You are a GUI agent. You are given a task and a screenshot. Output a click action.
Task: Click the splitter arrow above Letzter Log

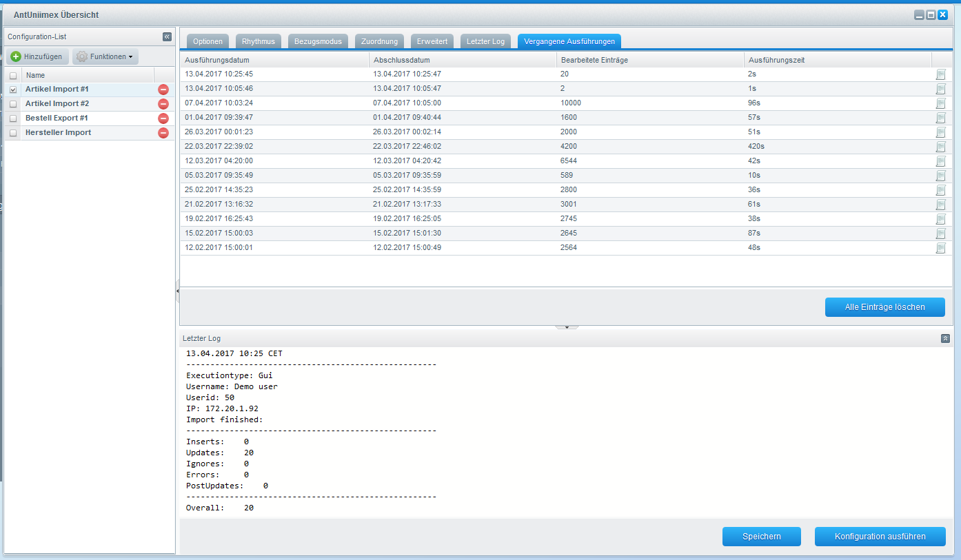[x=567, y=327]
